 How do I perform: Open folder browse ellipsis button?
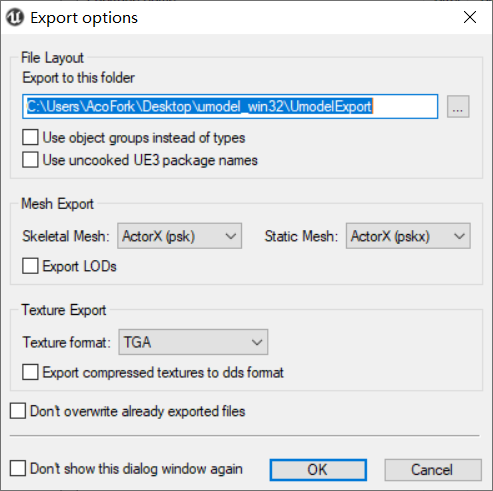[x=458, y=107]
